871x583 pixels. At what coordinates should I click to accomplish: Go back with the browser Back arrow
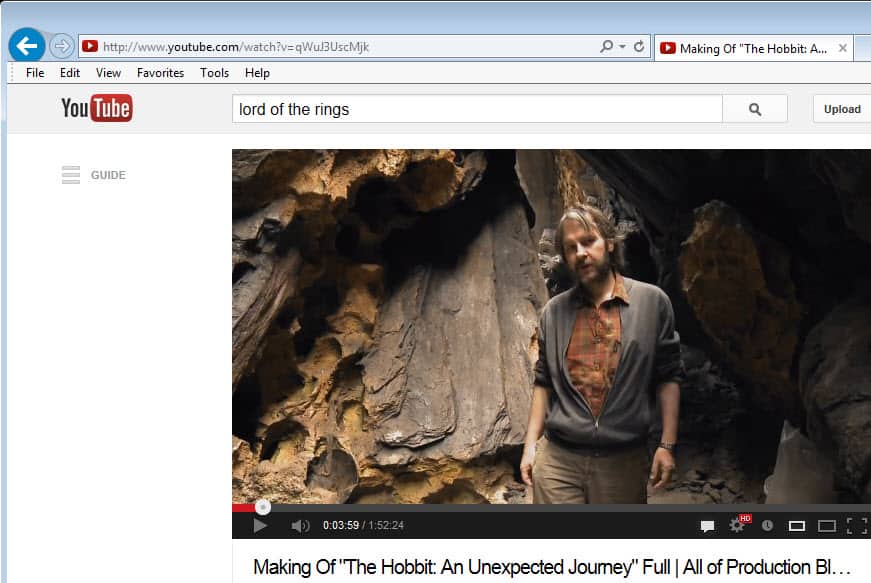click(x=27, y=46)
